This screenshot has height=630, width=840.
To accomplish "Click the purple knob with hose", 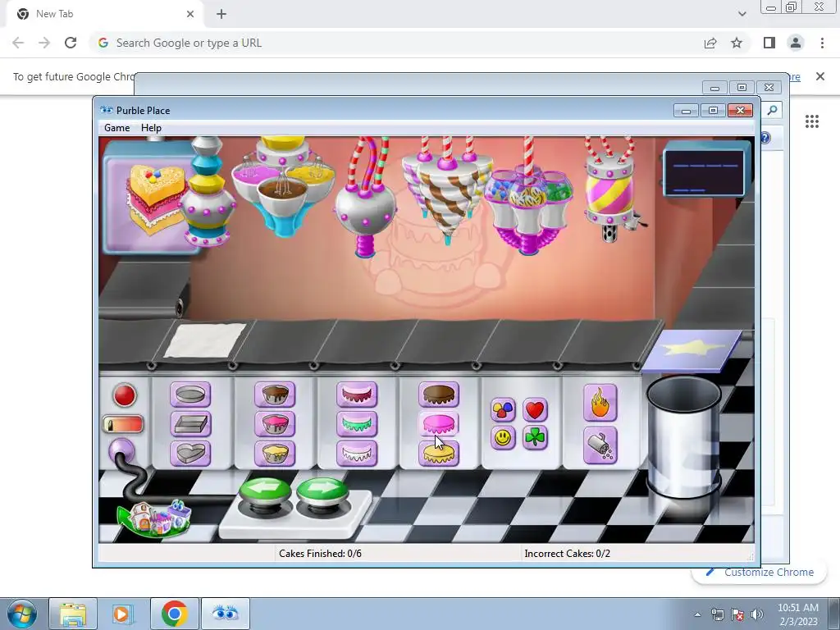I will pyautogui.click(x=121, y=451).
